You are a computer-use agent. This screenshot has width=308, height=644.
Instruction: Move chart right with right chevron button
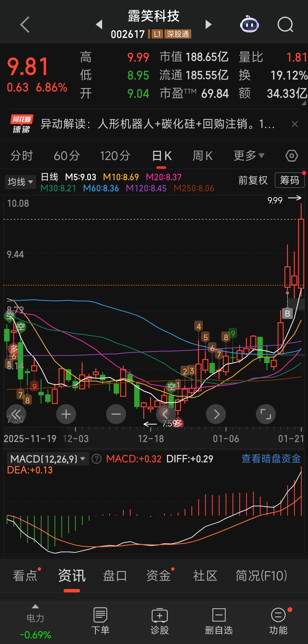click(216, 414)
